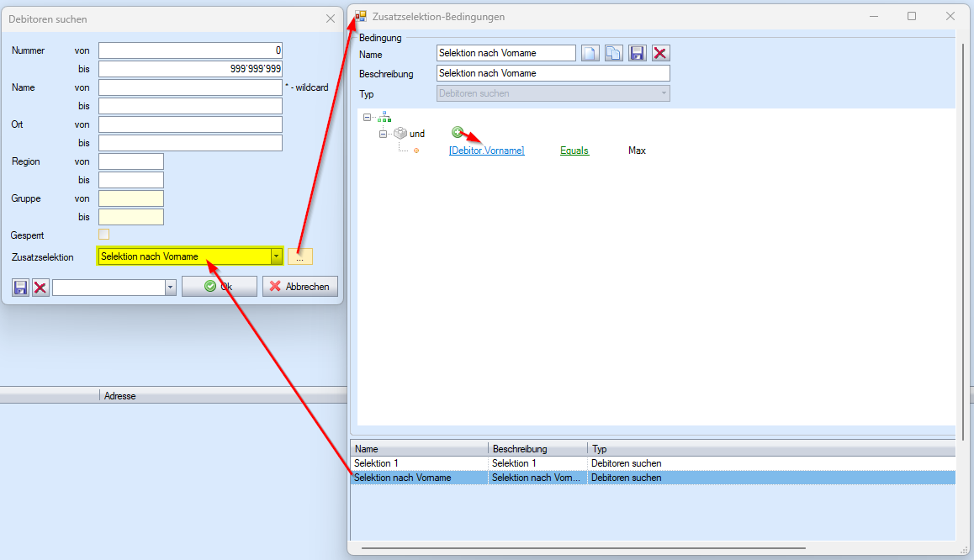
Task: Toggle the Gesperrt checkbox
Action: click(x=103, y=234)
